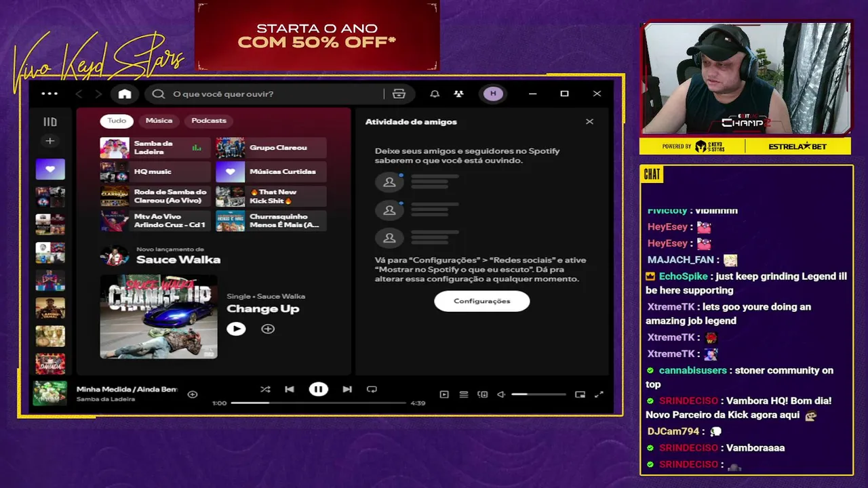Minimize the Spotify window
868x488 pixels.
[532, 94]
